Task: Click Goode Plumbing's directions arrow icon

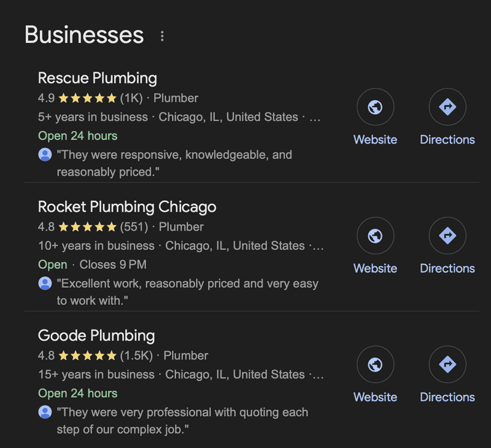Action: [x=447, y=365]
